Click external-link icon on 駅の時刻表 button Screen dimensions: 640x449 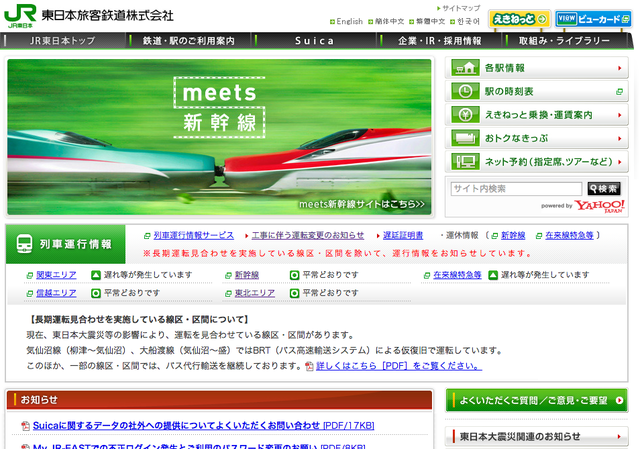click(x=620, y=92)
